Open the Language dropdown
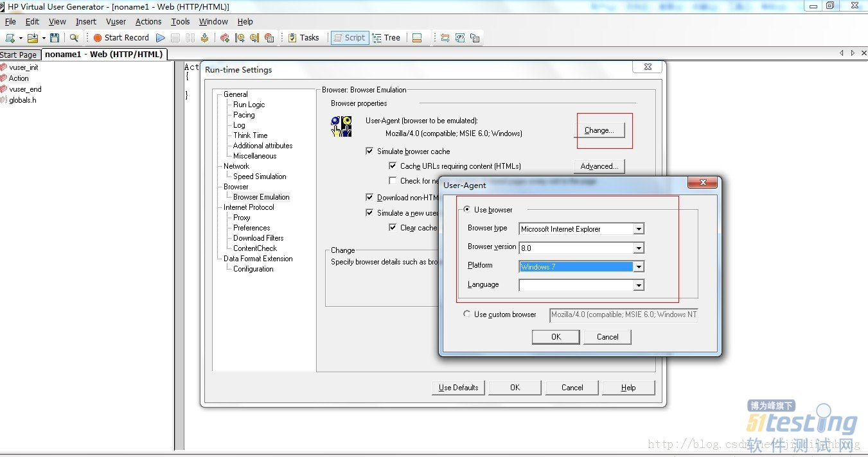The height and width of the screenshot is (457, 868). click(638, 286)
